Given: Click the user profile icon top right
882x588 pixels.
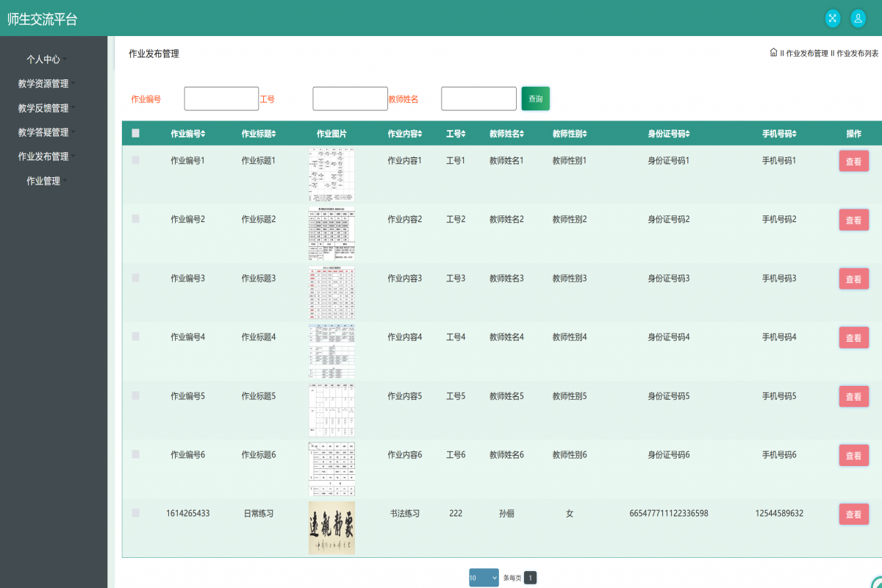Looking at the screenshot, I should click(x=858, y=18).
